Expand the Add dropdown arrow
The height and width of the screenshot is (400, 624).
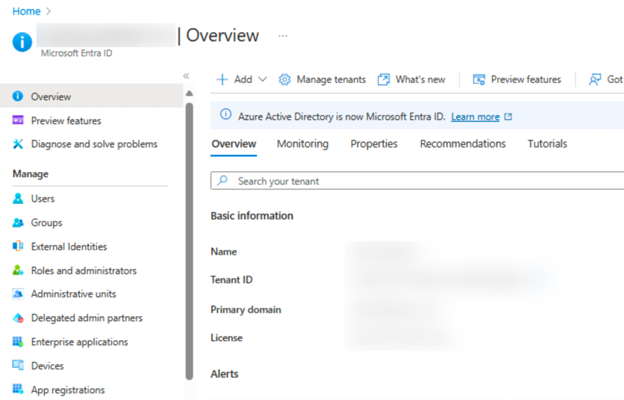point(263,79)
